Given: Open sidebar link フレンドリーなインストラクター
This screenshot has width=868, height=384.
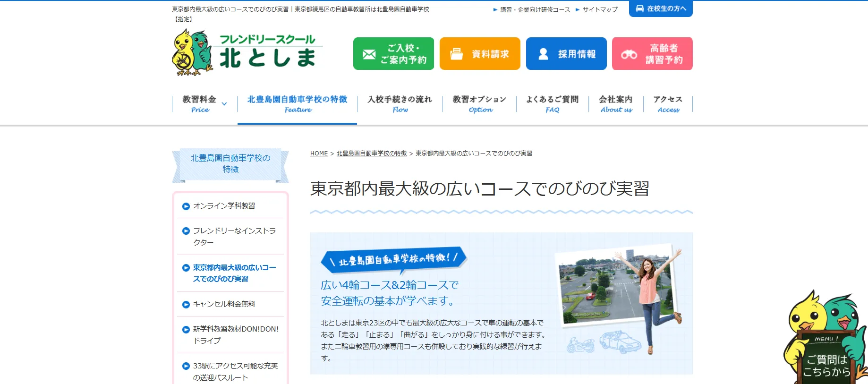Looking at the screenshot, I should tap(234, 237).
